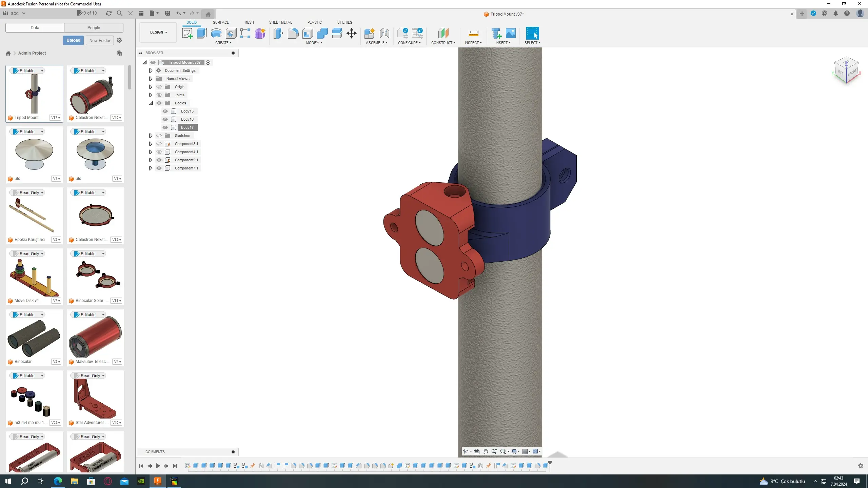
Task: Toggle visibility of Body17
Action: (x=165, y=127)
